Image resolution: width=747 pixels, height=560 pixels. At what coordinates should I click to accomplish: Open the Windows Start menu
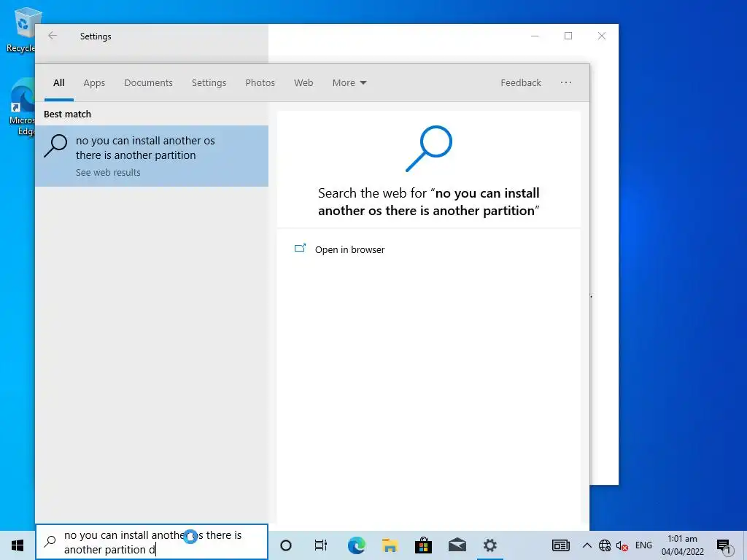pyautogui.click(x=18, y=545)
